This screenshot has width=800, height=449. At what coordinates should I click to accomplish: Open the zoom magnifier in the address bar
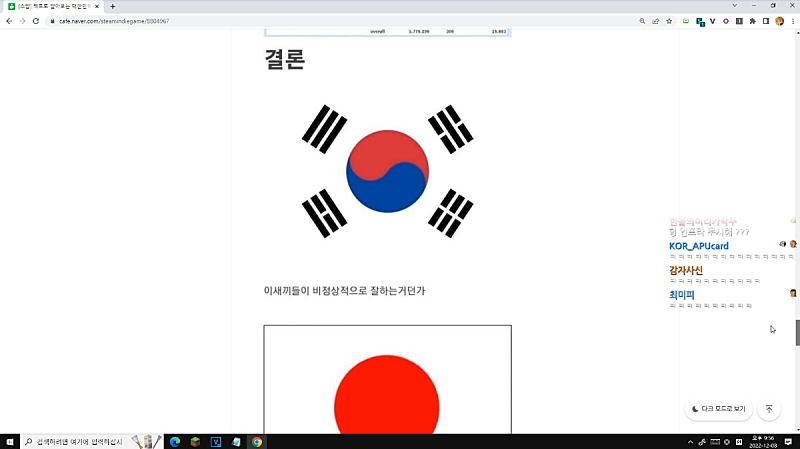(x=642, y=21)
